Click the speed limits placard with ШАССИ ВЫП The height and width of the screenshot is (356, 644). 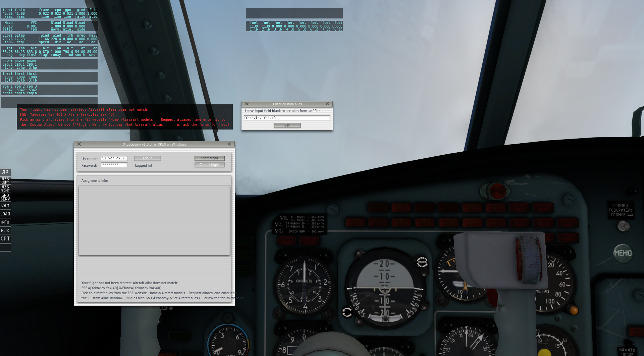point(300,224)
